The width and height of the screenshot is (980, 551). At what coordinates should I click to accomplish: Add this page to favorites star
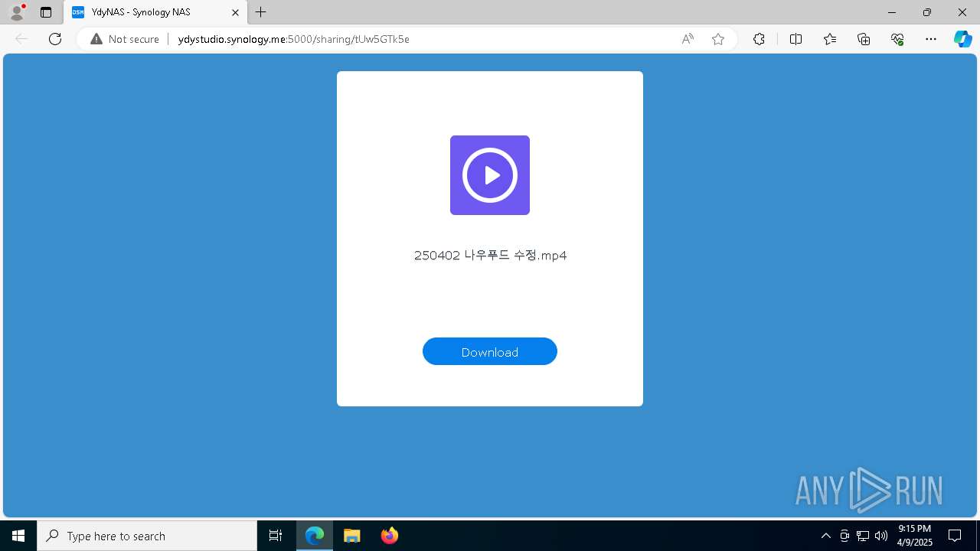(x=718, y=39)
